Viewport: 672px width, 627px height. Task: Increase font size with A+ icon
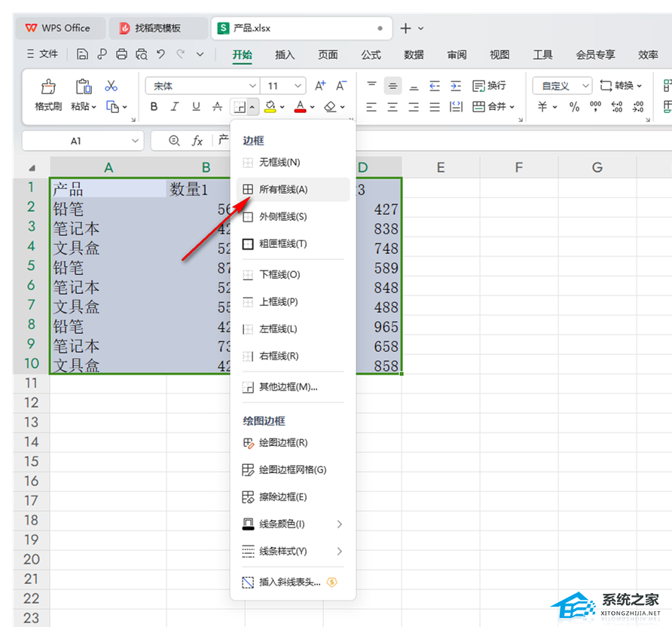(x=320, y=86)
